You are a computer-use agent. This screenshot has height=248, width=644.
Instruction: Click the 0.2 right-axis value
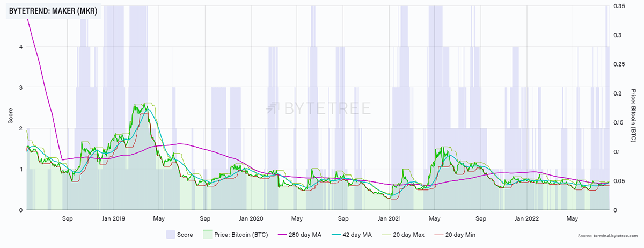617,93
